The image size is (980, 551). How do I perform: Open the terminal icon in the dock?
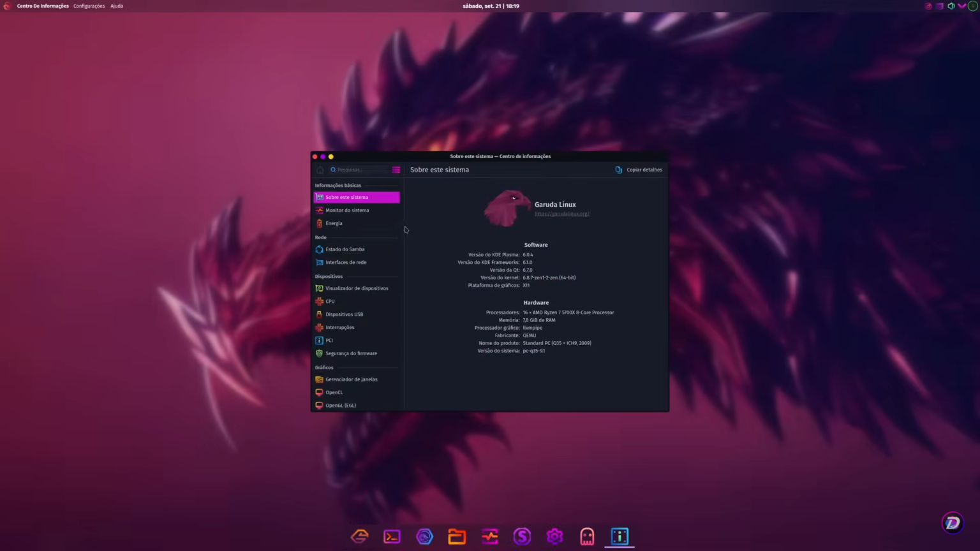(x=392, y=536)
